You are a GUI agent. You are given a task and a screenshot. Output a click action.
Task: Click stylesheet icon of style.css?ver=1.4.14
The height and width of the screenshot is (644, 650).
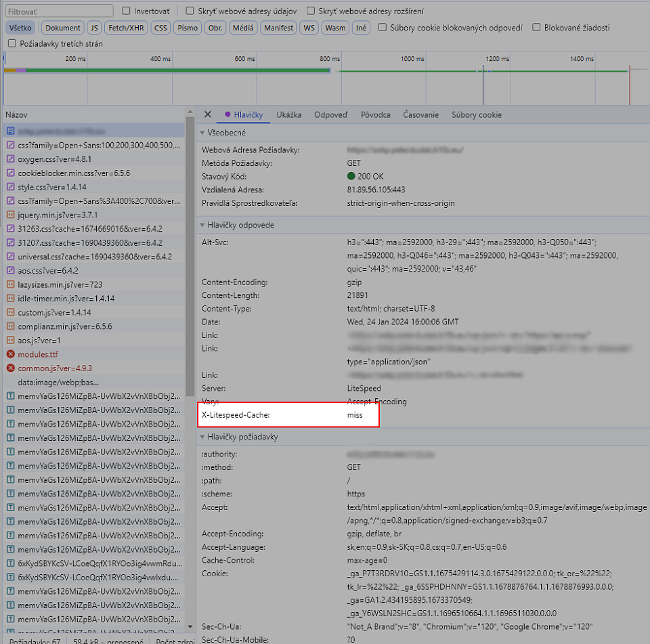[x=11, y=187]
